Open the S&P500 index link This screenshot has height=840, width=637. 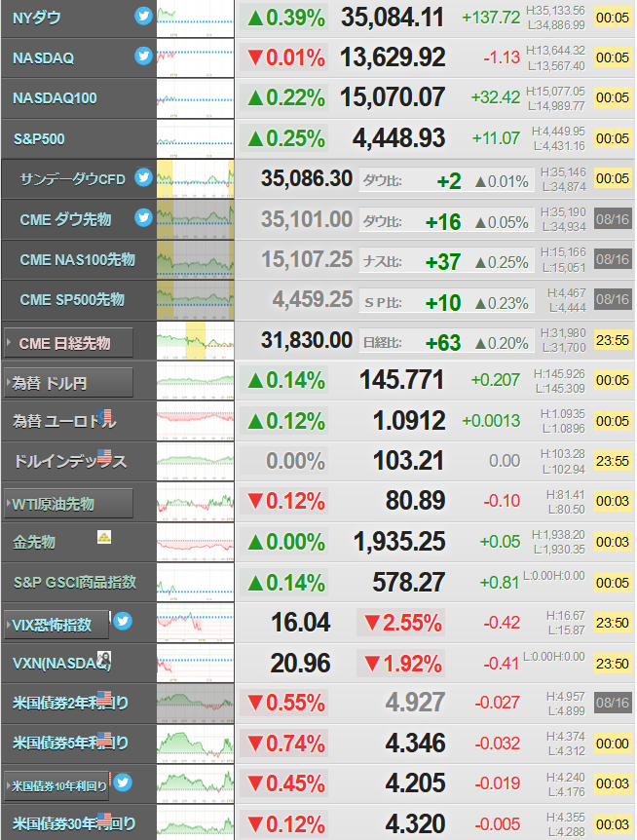click(39, 138)
